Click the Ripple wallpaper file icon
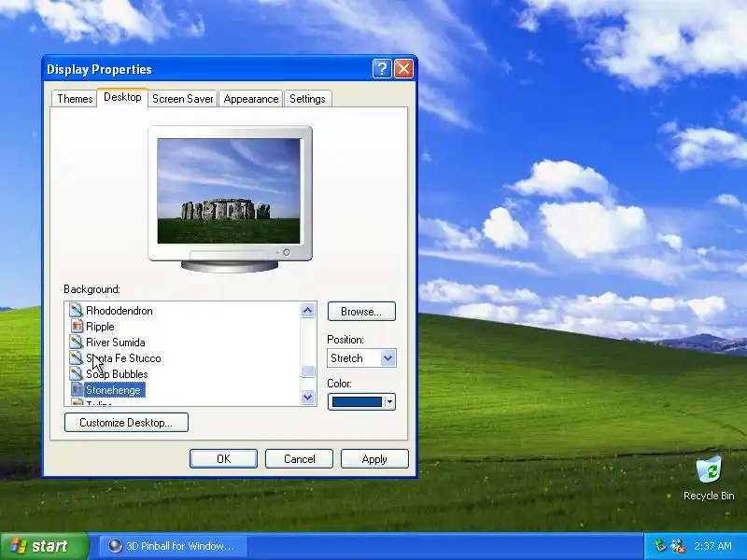747x560 pixels. 76,326
